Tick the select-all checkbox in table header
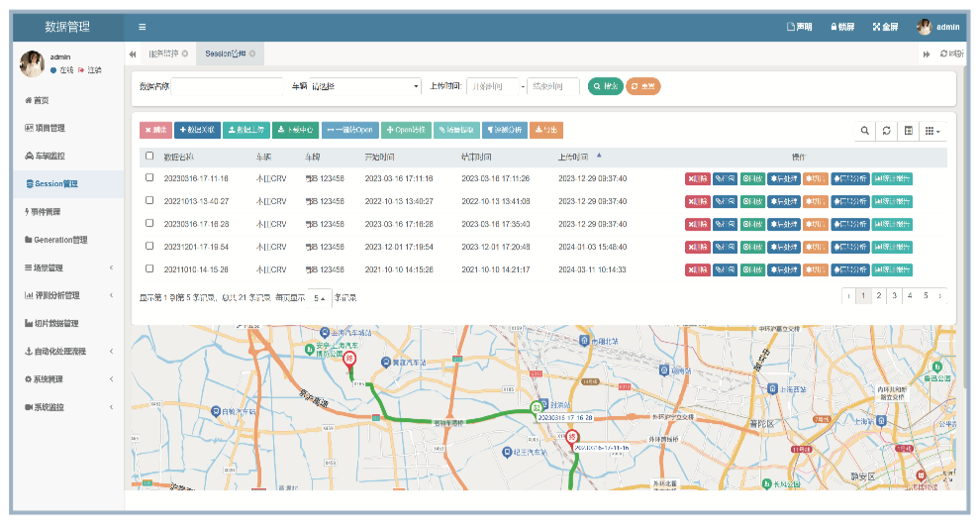 pyautogui.click(x=149, y=156)
